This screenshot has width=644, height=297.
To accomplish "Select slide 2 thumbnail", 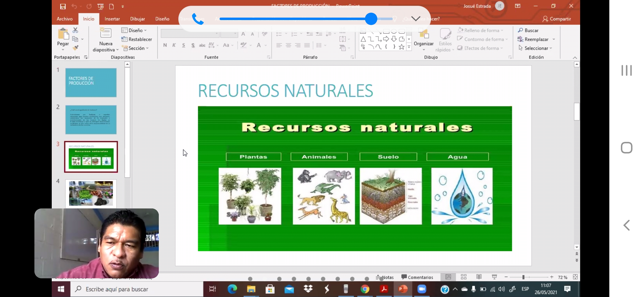I will coord(91,120).
